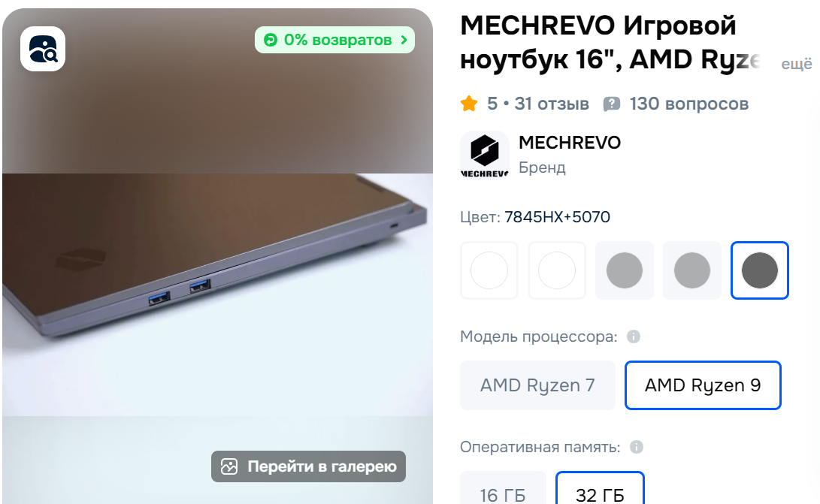Select the first white color swatch
This screenshot has width=820, height=504.
489,270
